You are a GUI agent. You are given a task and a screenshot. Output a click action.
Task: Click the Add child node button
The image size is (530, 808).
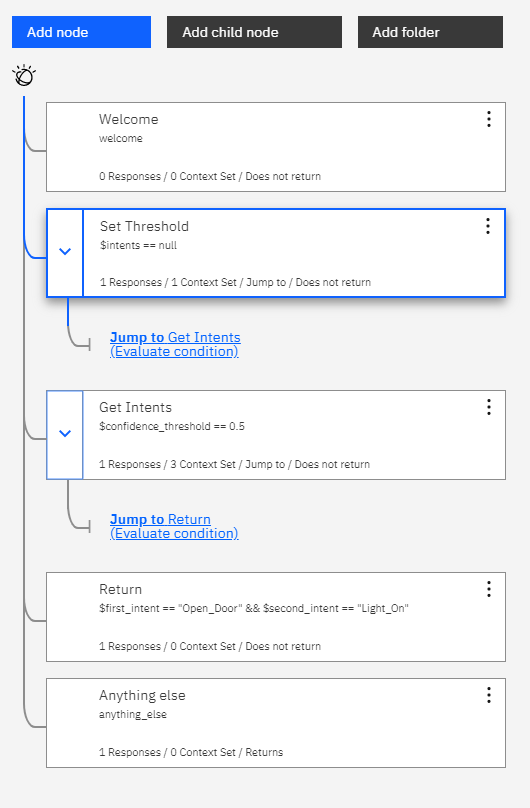tap(254, 32)
